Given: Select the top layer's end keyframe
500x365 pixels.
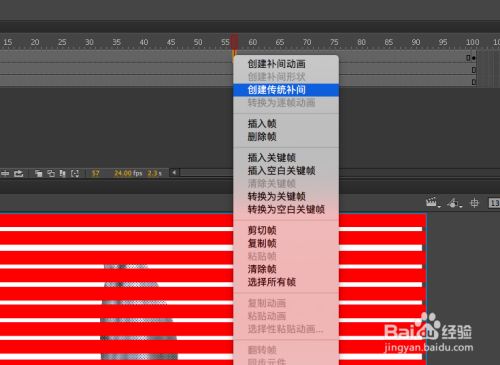Looking at the screenshot, I should click(474, 58).
